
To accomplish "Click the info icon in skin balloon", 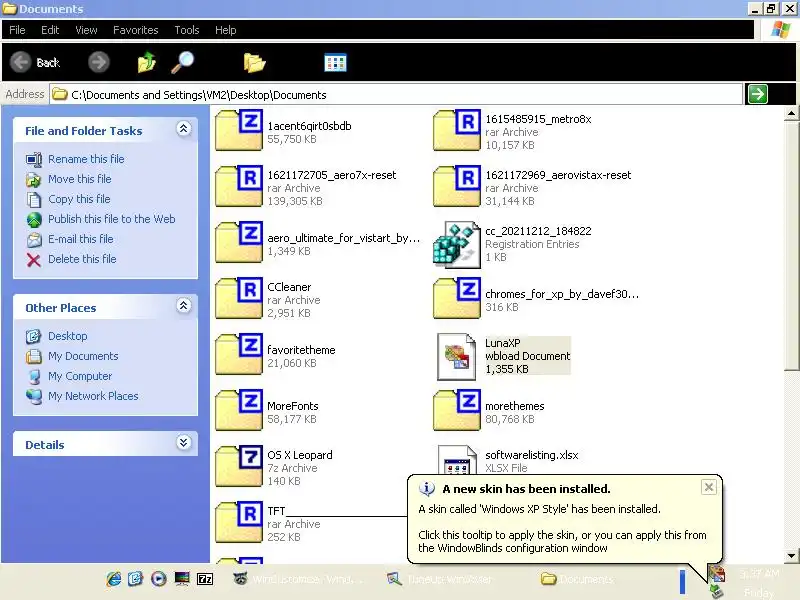I will click(x=427, y=489).
